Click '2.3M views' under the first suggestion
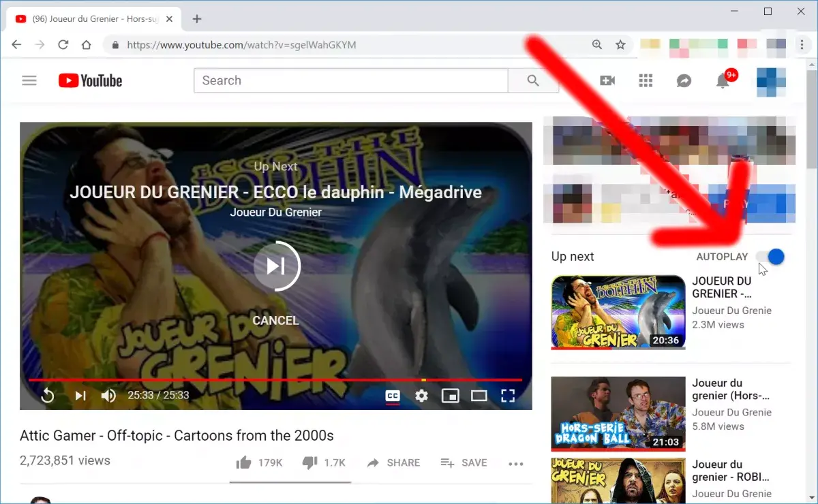The width and height of the screenshot is (818, 504). (x=718, y=325)
